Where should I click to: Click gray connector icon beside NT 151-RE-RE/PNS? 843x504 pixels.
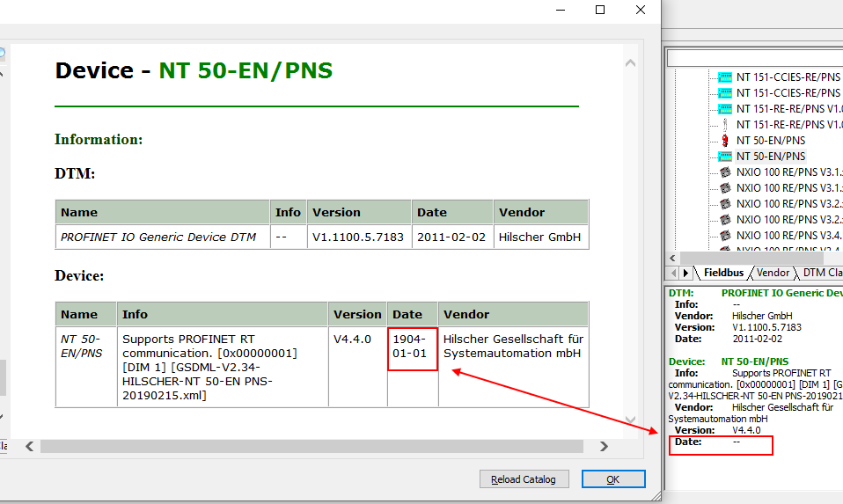click(x=725, y=125)
